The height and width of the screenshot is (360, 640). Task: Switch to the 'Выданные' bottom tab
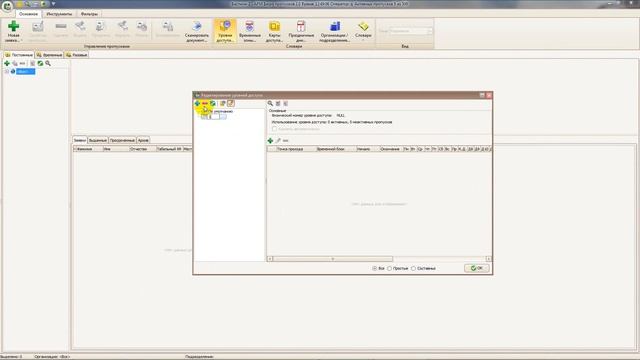pyautogui.click(x=98, y=140)
